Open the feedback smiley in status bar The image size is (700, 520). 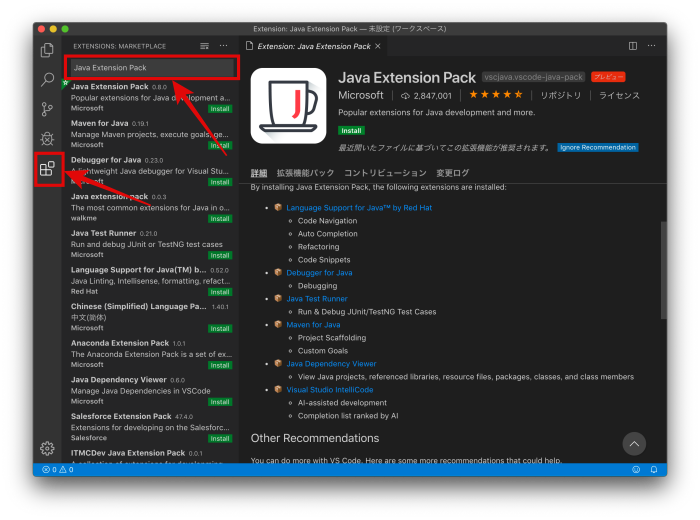636,470
